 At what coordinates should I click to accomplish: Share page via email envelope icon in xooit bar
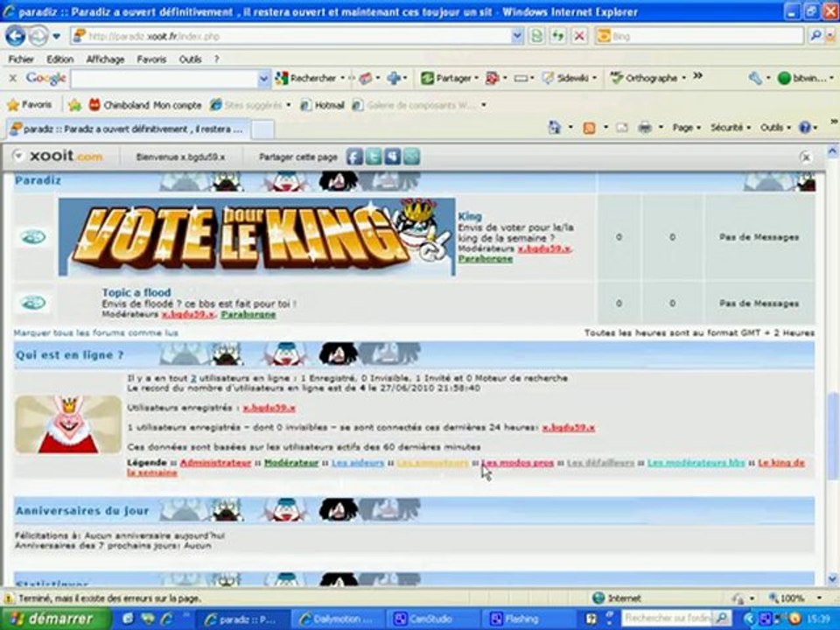(x=411, y=157)
